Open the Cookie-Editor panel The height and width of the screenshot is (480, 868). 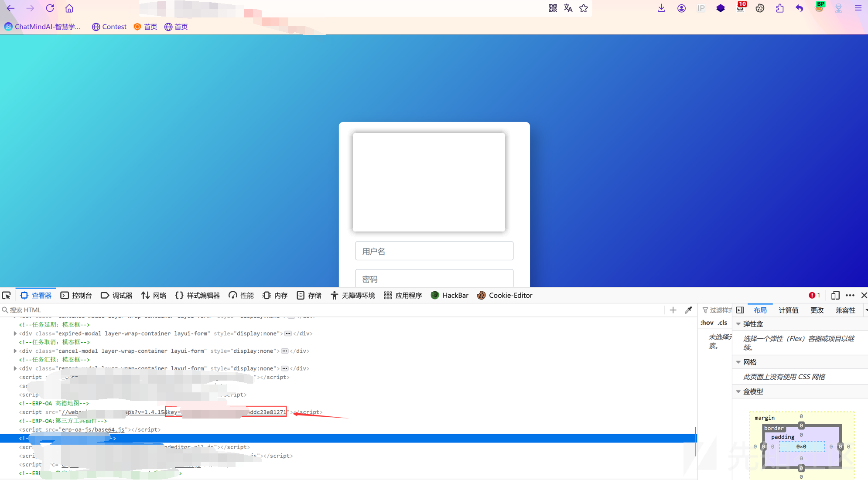[x=505, y=296]
